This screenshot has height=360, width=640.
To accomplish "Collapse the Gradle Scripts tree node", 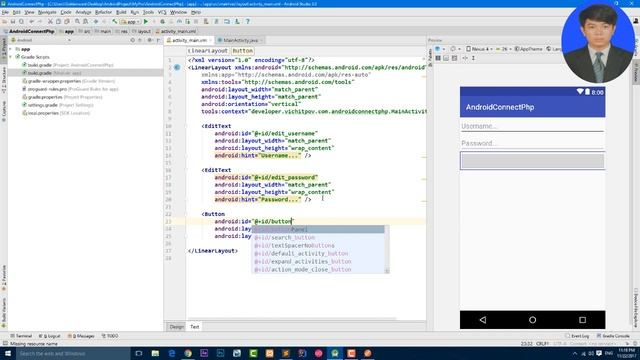I will point(11,57).
